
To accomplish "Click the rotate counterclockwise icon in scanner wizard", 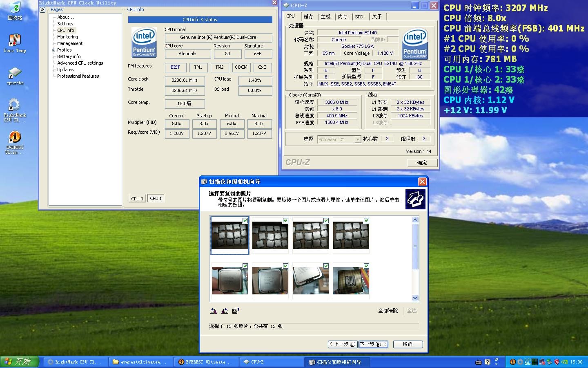I will tap(224, 311).
